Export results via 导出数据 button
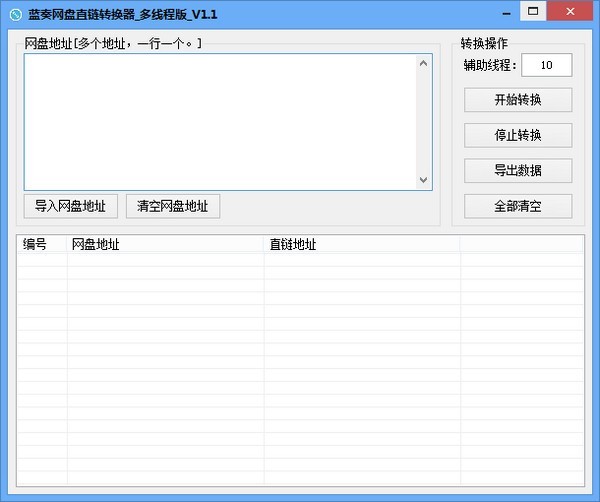600x502 pixels. (518, 170)
